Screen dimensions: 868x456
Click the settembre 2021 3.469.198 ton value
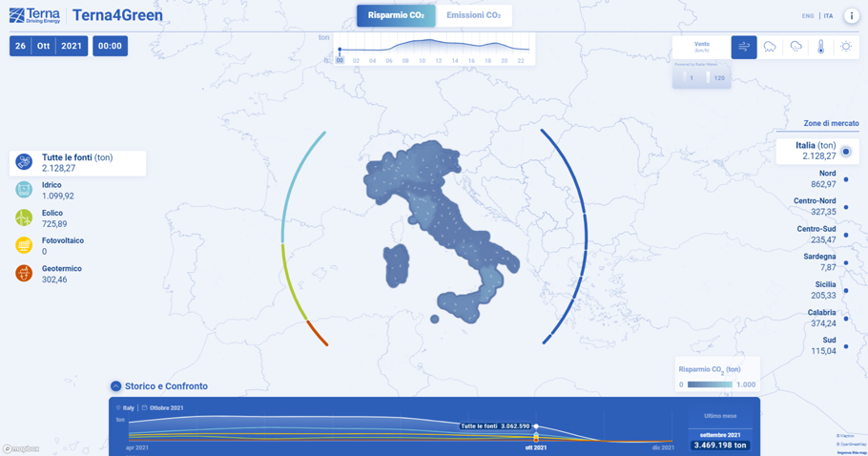pyautogui.click(x=720, y=445)
